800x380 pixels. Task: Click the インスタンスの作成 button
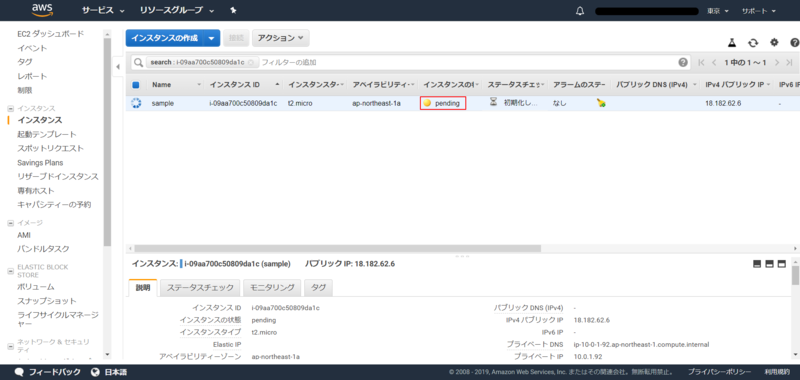[164, 38]
